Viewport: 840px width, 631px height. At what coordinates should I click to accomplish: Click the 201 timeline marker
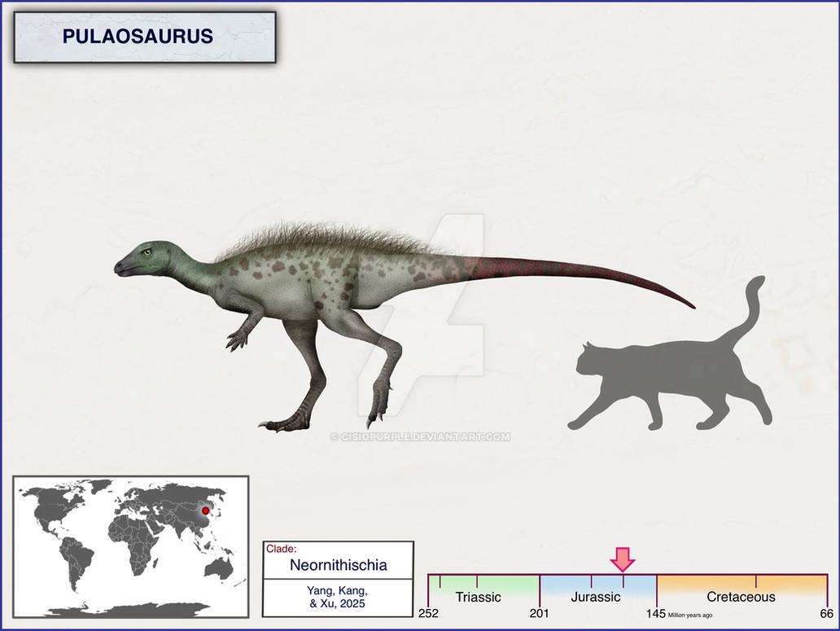539,613
